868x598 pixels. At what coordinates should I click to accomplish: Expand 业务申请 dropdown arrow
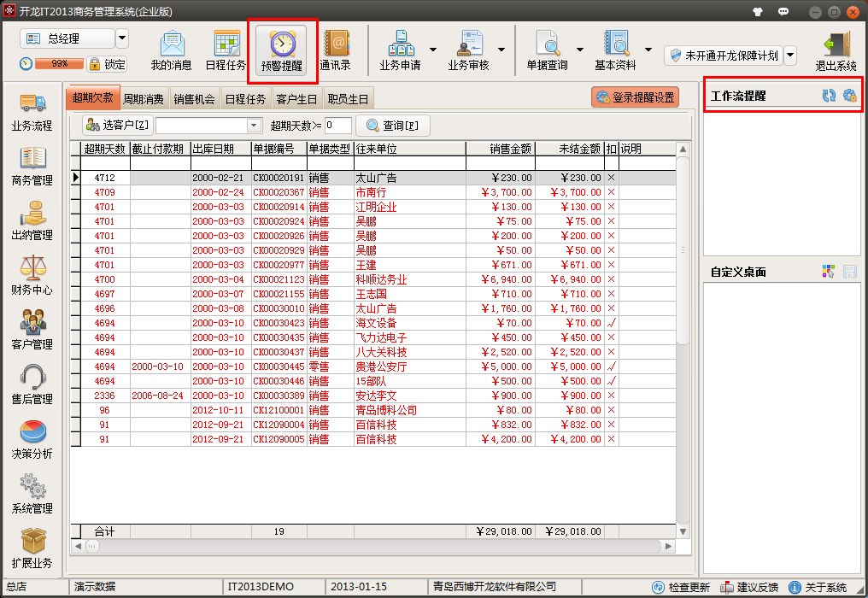[x=433, y=50]
